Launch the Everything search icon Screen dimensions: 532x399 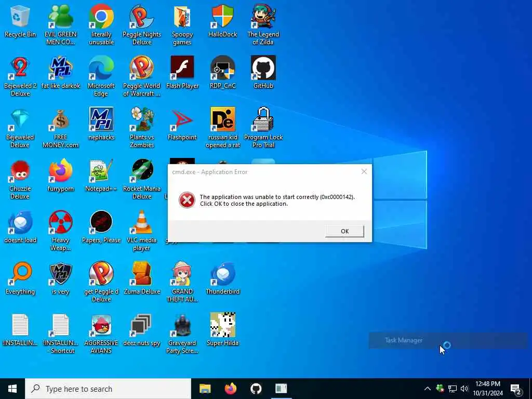click(x=20, y=279)
